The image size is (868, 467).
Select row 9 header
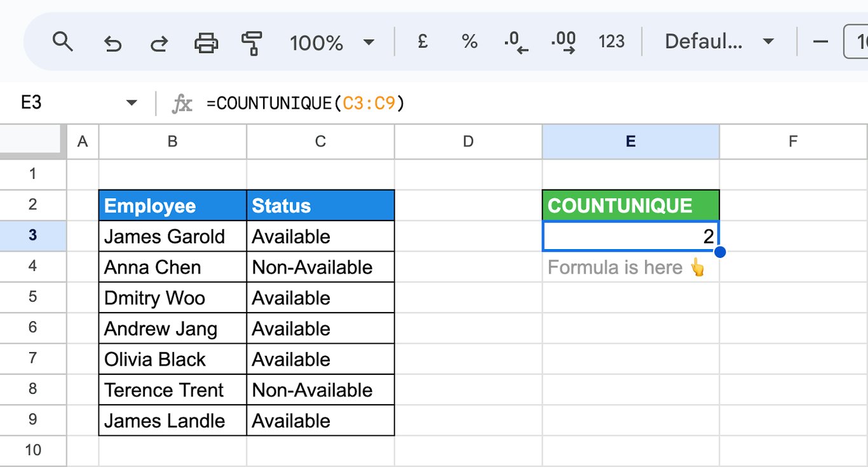pyautogui.click(x=33, y=420)
